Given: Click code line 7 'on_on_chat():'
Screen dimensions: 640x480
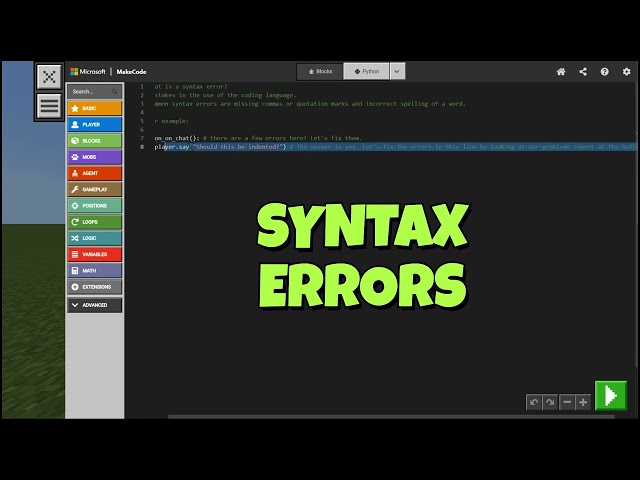Looking at the screenshot, I should coord(176,138).
